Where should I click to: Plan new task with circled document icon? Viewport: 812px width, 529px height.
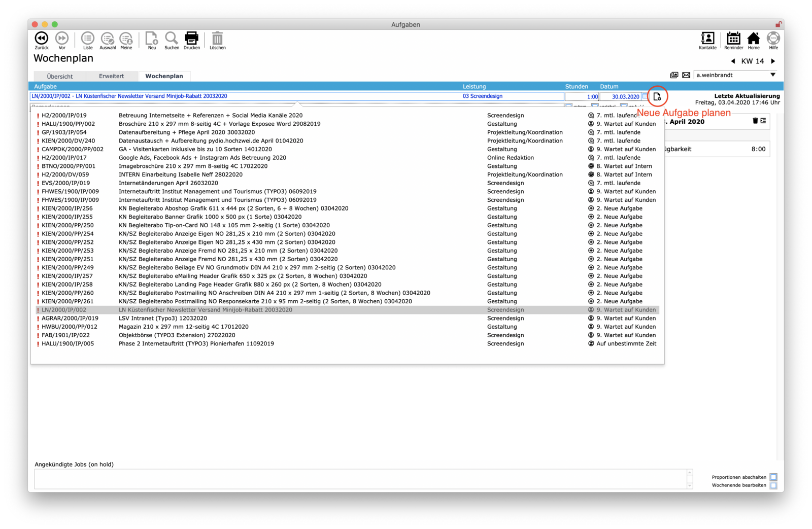tap(657, 96)
